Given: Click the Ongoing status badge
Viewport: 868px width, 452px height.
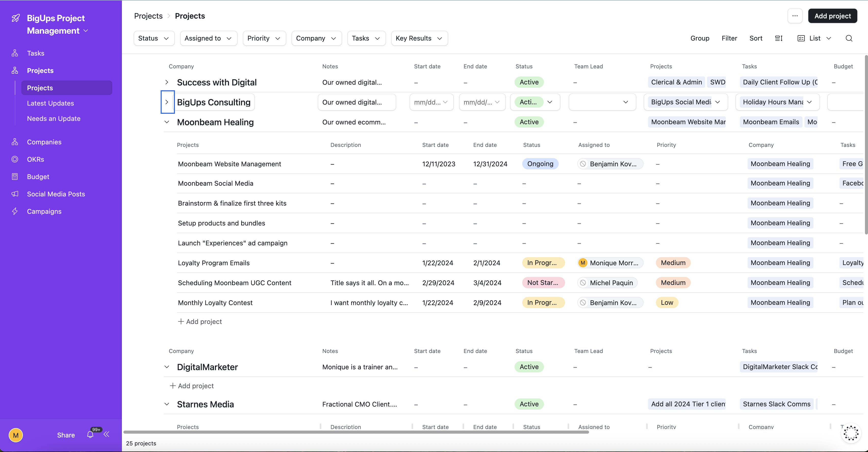Looking at the screenshot, I should click(540, 164).
